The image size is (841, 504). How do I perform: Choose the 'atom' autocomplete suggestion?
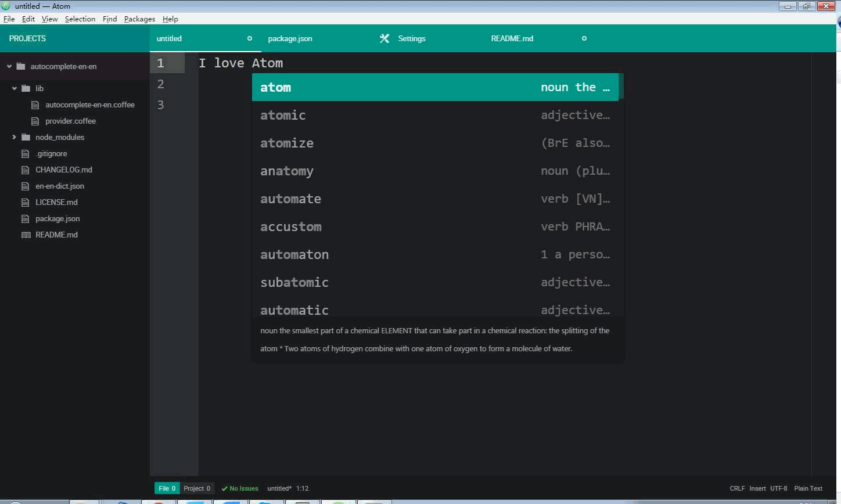435,87
